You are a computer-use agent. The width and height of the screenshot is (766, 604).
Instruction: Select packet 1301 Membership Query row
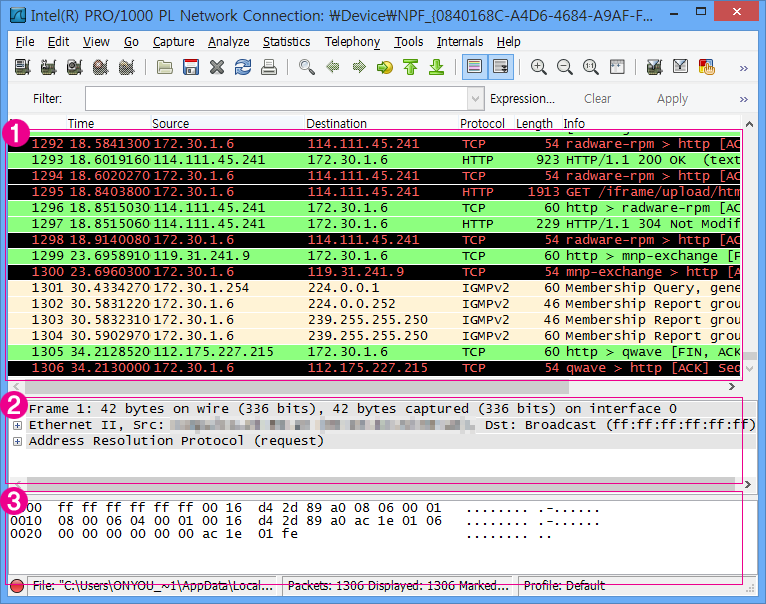(374, 288)
